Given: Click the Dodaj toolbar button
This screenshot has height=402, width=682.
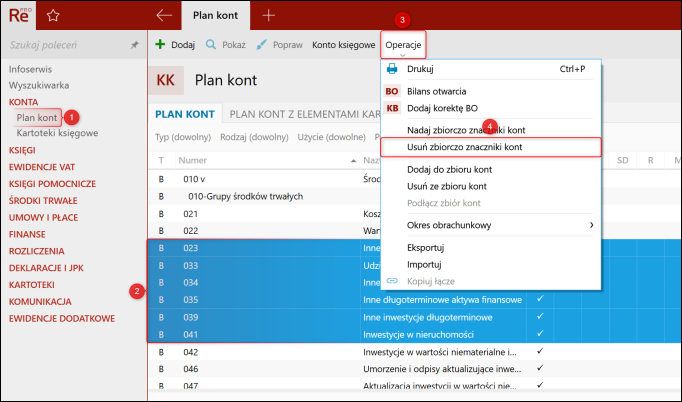Looking at the screenshot, I should pyautogui.click(x=175, y=45).
